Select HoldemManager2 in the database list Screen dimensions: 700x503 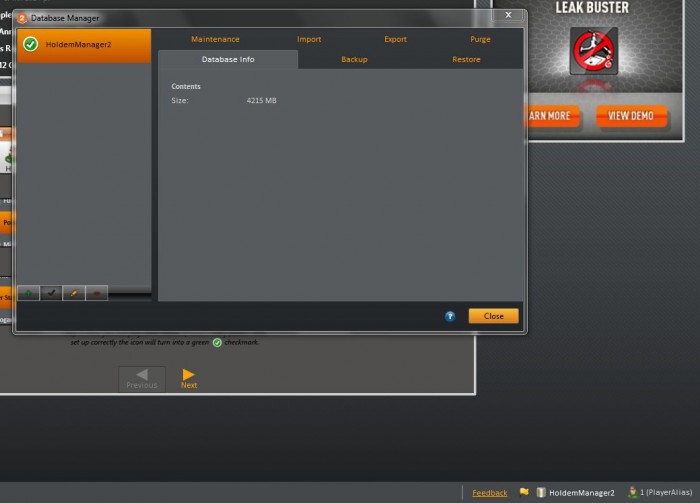84,45
